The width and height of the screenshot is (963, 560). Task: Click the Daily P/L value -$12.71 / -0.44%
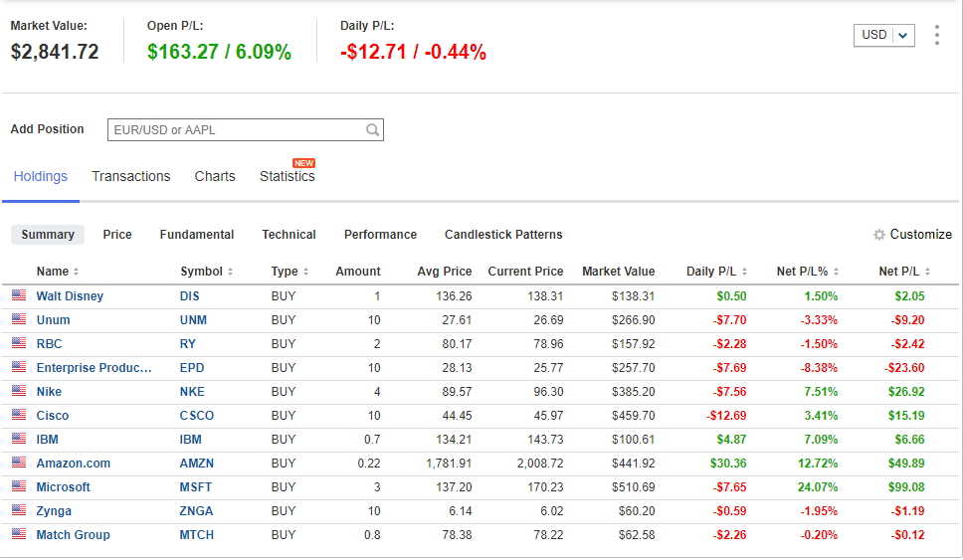click(x=413, y=52)
